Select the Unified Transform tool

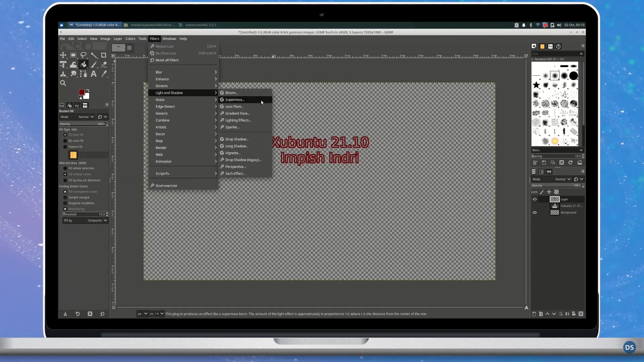(x=63, y=64)
